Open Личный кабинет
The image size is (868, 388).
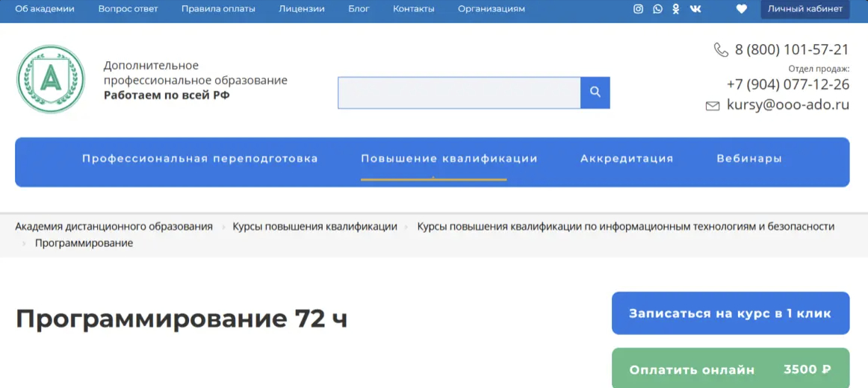click(805, 9)
